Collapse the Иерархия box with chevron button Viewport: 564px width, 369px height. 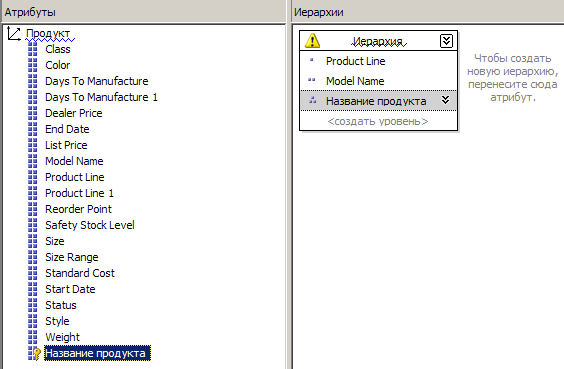tap(446, 41)
